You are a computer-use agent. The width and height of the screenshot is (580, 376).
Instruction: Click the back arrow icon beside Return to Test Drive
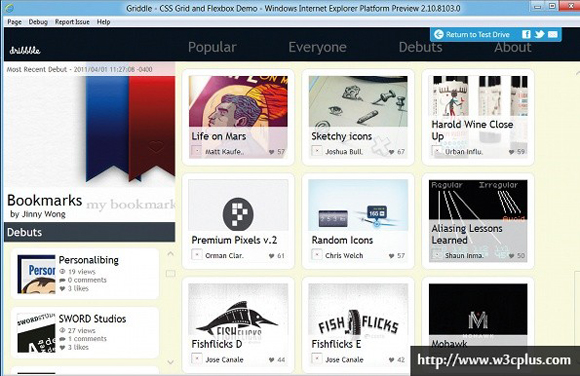pyautogui.click(x=438, y=34)
